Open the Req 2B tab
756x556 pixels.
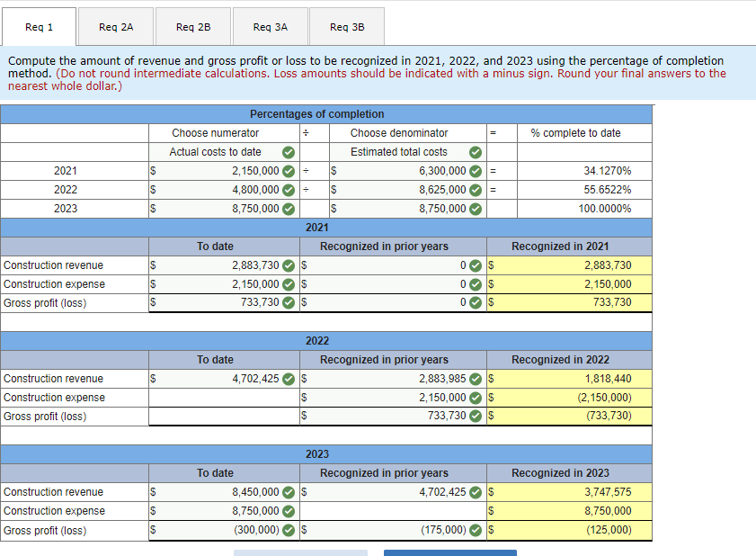(193, 27)
